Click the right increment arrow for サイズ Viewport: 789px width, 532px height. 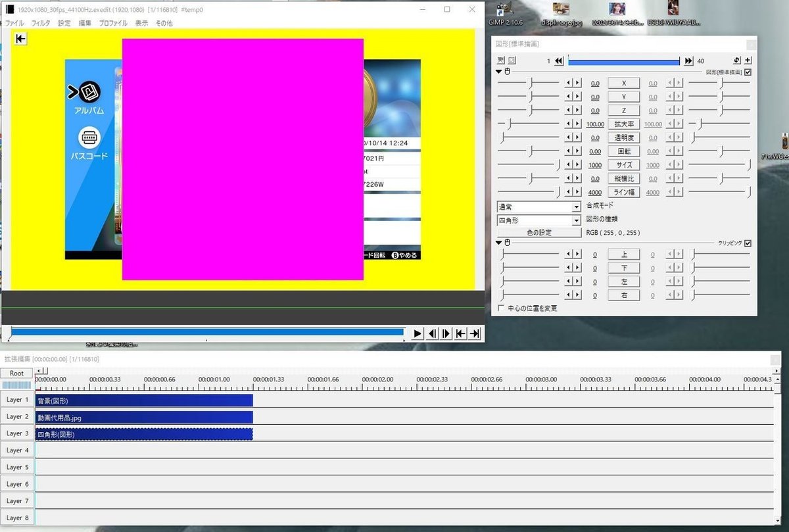577,165
